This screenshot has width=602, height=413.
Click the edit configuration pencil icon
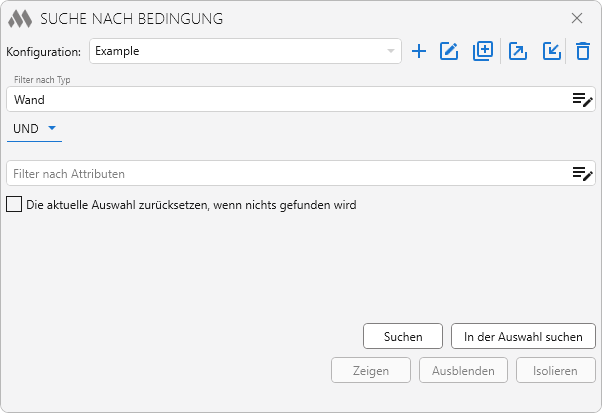(449, 51)
